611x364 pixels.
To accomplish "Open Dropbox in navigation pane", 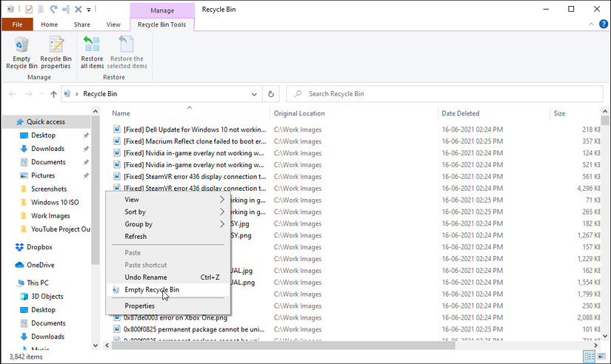I will pyautogui.click(x=39, y=247).
